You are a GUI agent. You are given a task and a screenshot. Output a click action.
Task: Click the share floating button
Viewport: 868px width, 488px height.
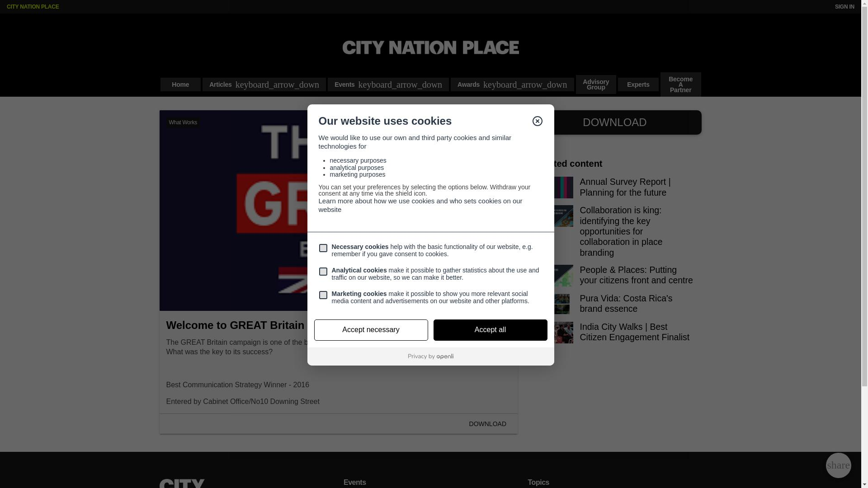[838, 465]
